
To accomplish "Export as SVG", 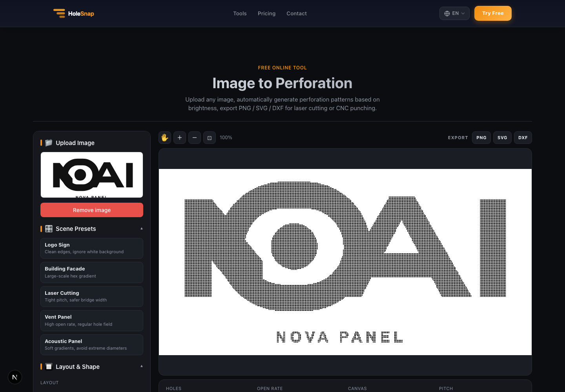I will click(x=502, y=138).
